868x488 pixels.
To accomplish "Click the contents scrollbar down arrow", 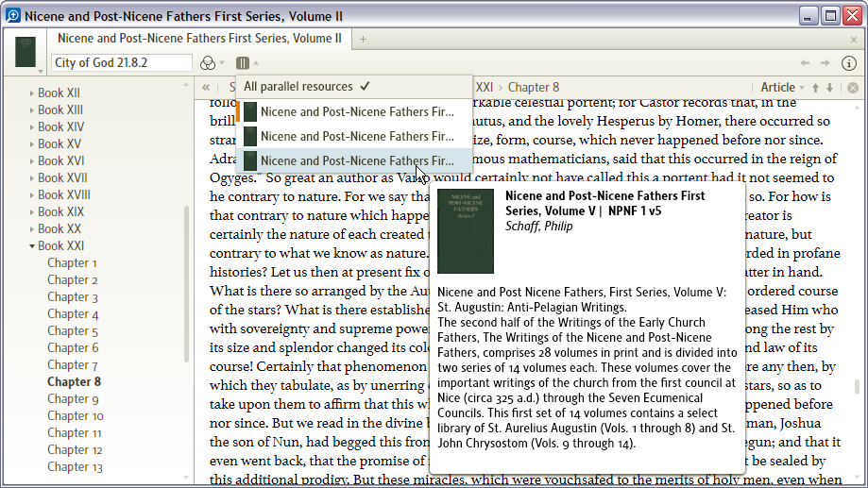I will point(186,478).
